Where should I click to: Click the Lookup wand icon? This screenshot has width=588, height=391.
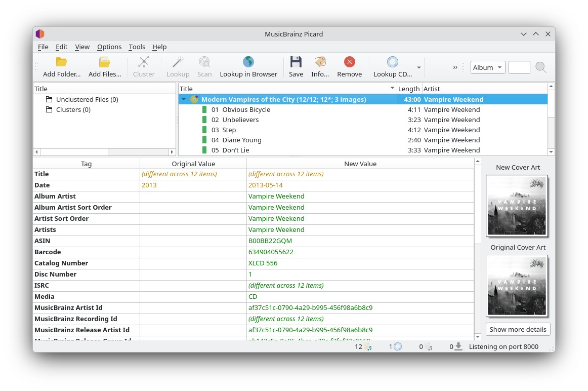178,62
